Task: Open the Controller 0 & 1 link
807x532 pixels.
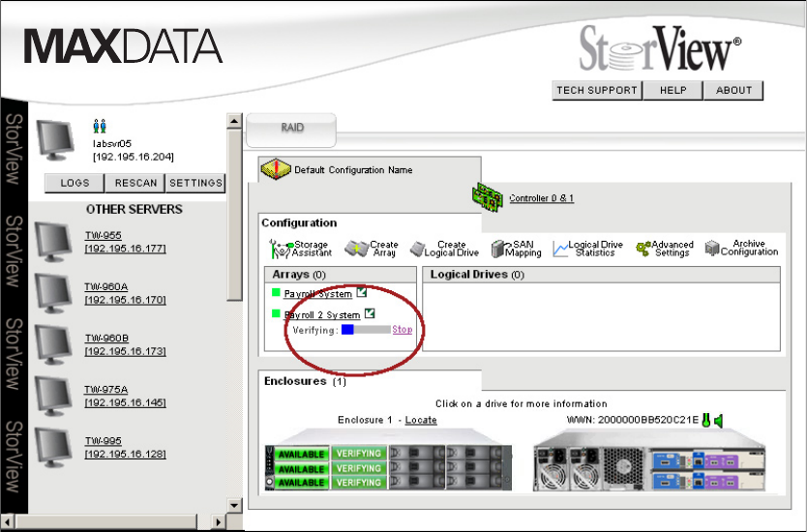Action: click(x=542, y=198)
